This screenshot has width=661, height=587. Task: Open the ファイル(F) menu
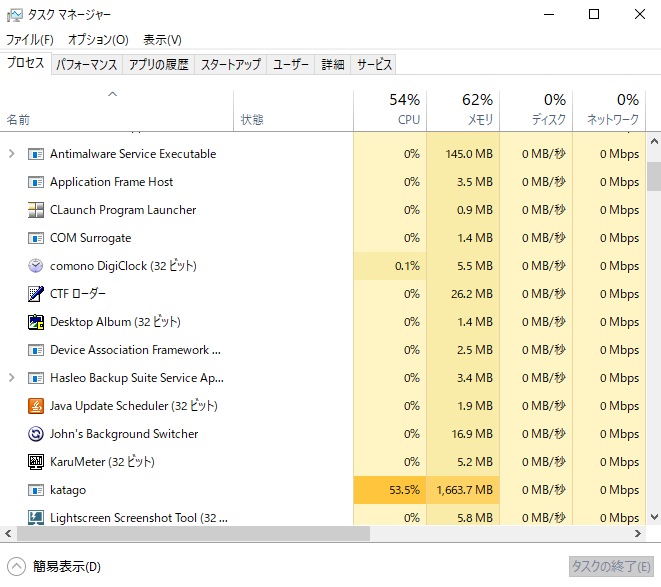(30, 40)
